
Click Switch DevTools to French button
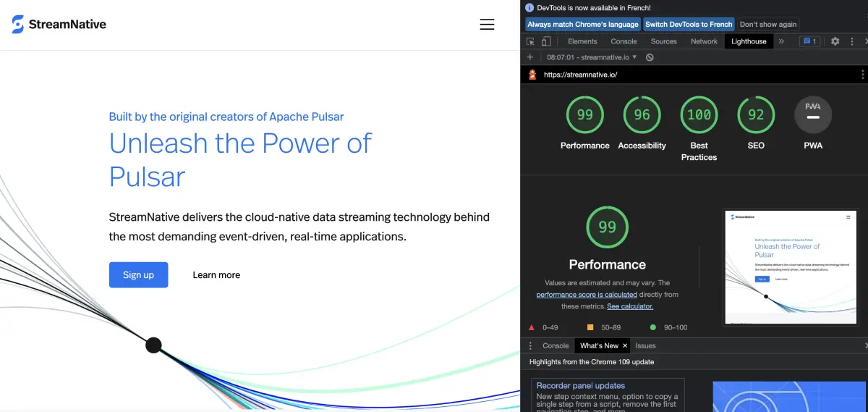pyautogui.click(x=689, y=24)
